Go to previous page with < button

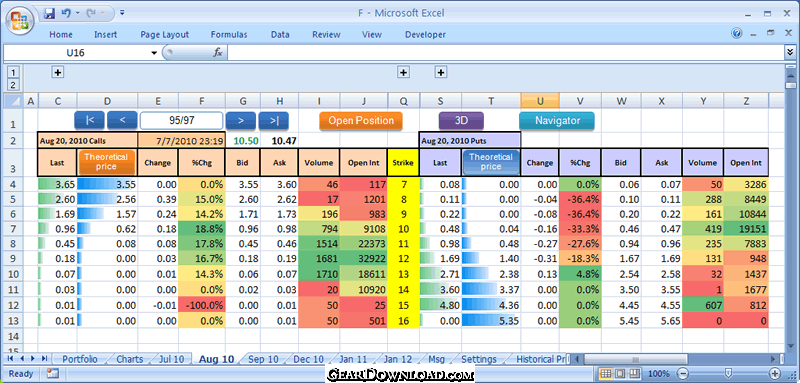tap(122, 121)
